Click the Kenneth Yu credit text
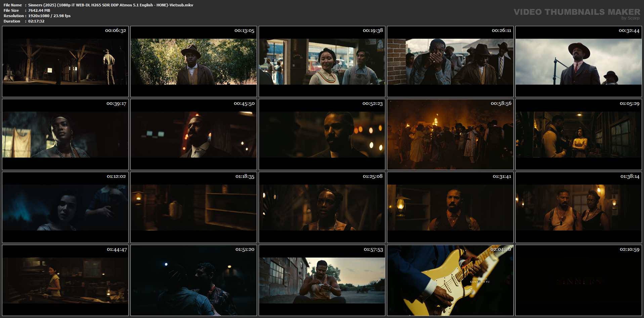This screenshot has height=318, width=644. pos(480,282)
